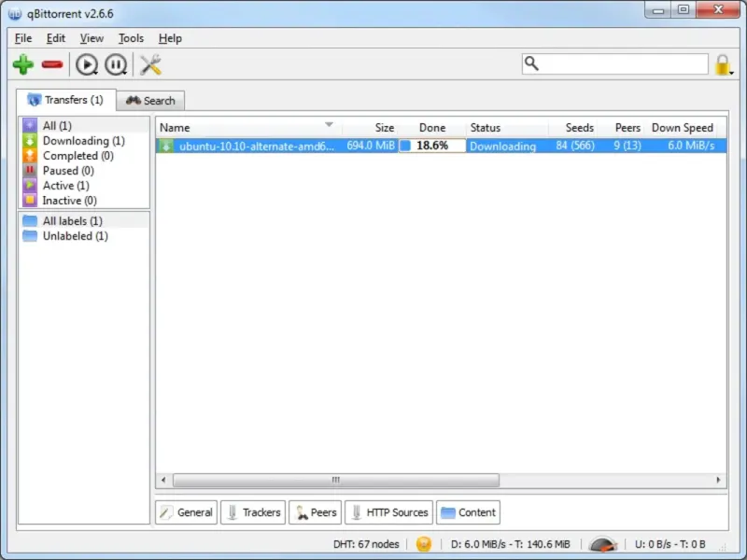Select the All labels (1) folder
747x560 pixels.
tap(84, 221)
